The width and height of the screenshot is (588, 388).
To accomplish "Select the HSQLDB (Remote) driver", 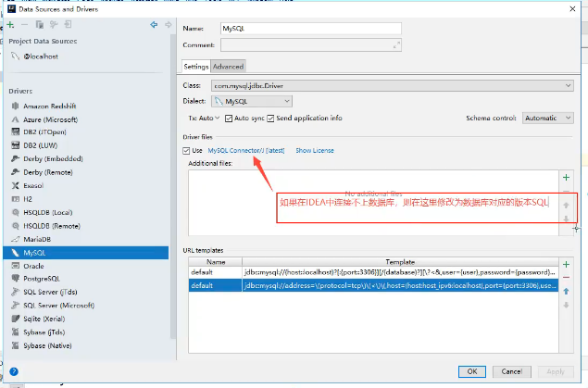I will click(52, 226).
